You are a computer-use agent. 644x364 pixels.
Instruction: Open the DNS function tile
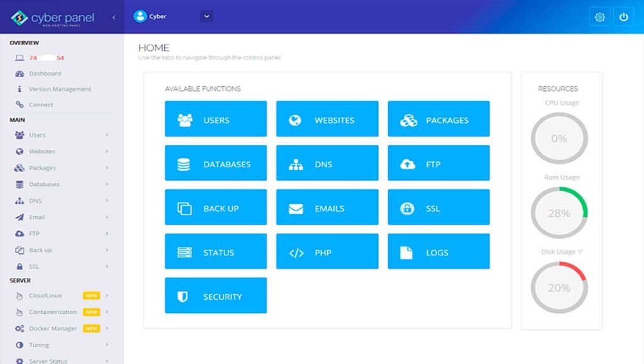327,163
